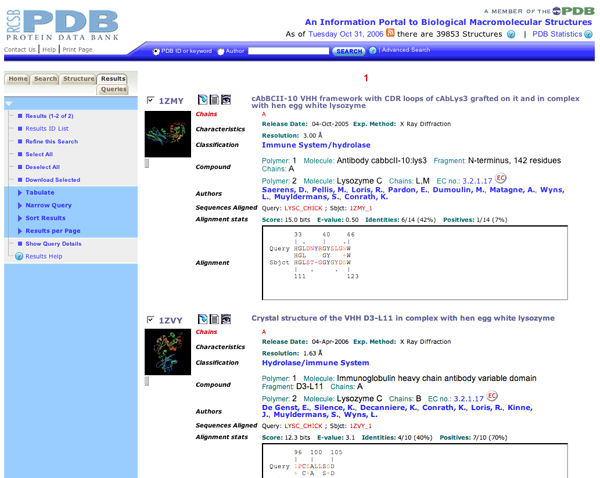The image size is (600, 478).
Task: Open the Results Help question mark icon
Action: tap(12, 256)
